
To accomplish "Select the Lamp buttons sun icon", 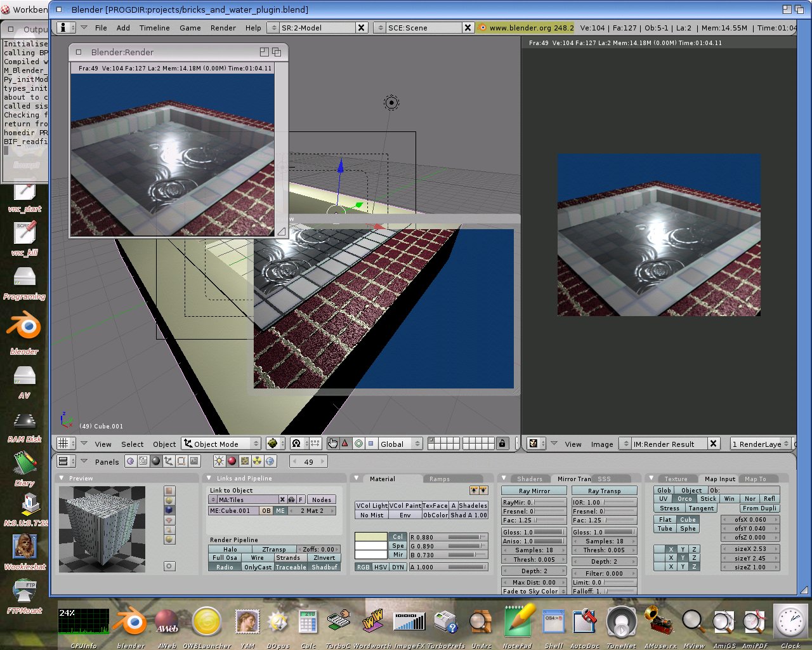I will 219,461.
